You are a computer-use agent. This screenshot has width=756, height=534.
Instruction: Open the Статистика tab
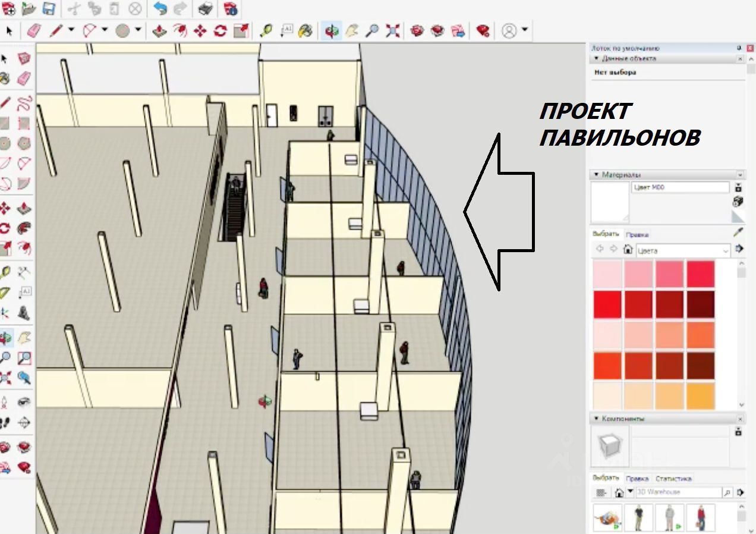pos(673,478)
